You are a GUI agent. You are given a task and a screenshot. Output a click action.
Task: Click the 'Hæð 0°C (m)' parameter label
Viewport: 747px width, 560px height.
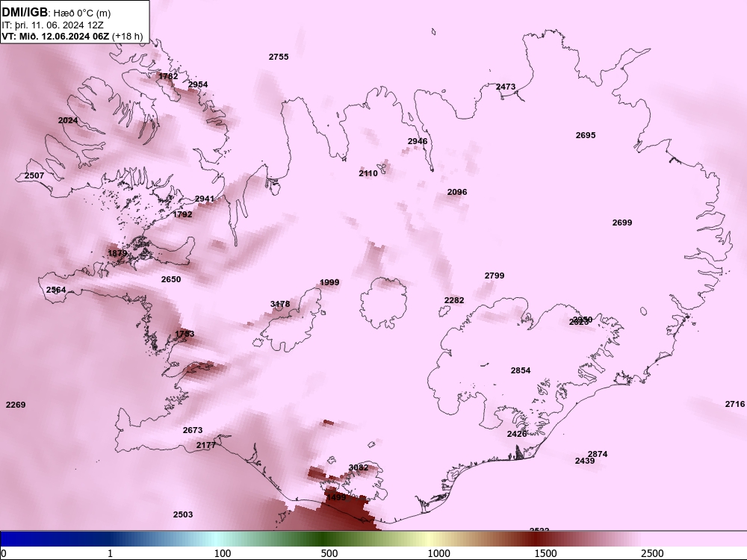click(82, 13)
